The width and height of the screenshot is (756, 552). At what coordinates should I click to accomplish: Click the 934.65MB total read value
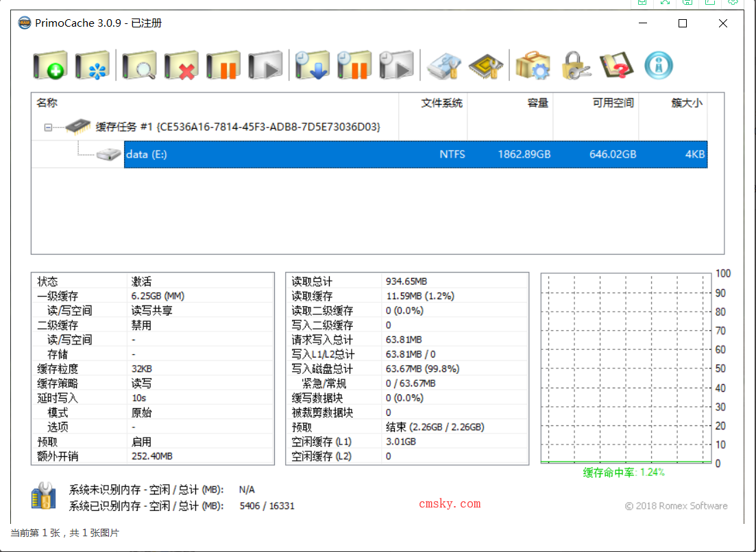point(406,281)
